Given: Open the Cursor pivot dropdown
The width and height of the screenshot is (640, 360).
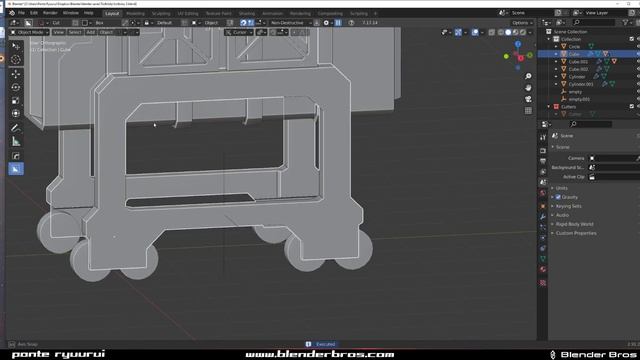Looking at the screenshot, I should 239,32.
